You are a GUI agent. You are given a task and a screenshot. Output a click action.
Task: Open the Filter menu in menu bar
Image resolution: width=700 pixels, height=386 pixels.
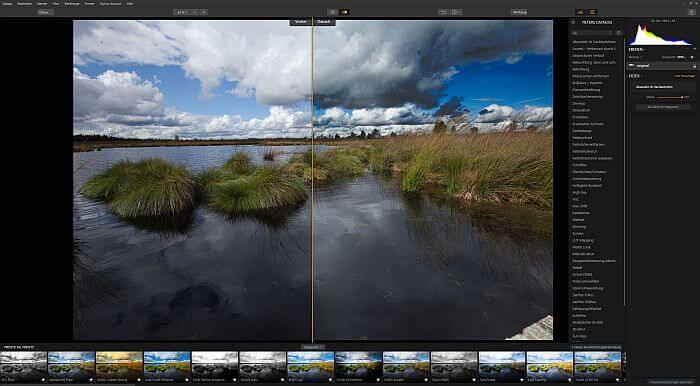click(55, 3)
